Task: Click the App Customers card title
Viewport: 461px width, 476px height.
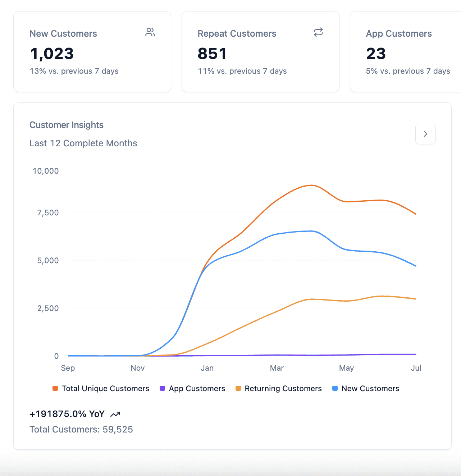Action: 399,33
